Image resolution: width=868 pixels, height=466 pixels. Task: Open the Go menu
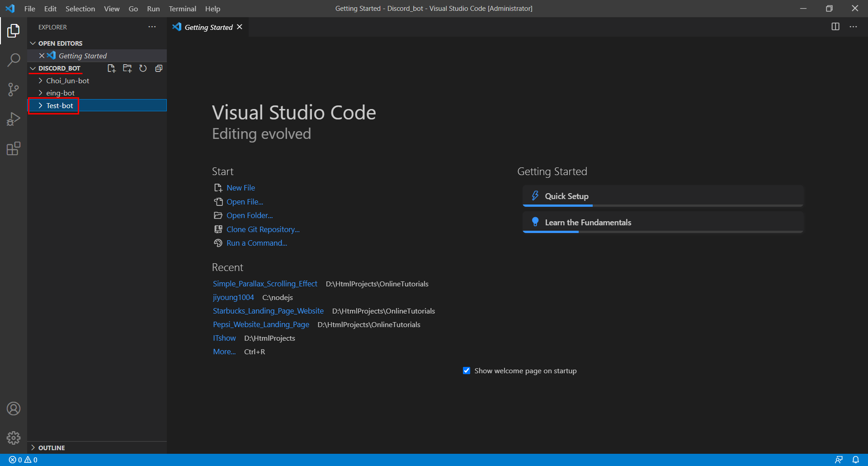point(133,9)
